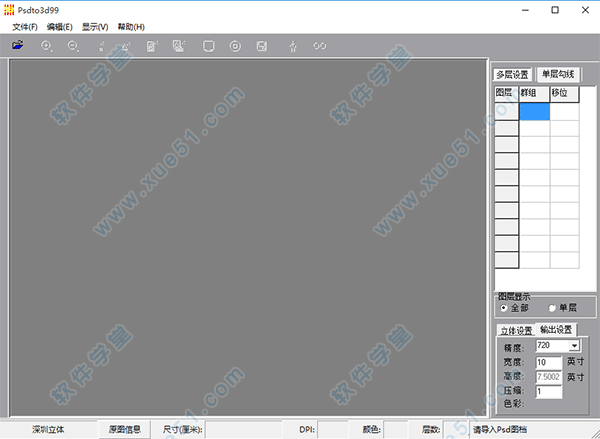Click the 尺寸(厘米) status field
The height and width of the screenshot is (439, 600).
tap(245, 429)
